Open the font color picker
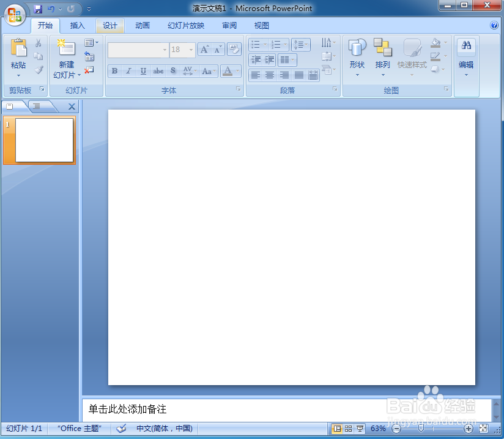504x439 pixels. 238,71
